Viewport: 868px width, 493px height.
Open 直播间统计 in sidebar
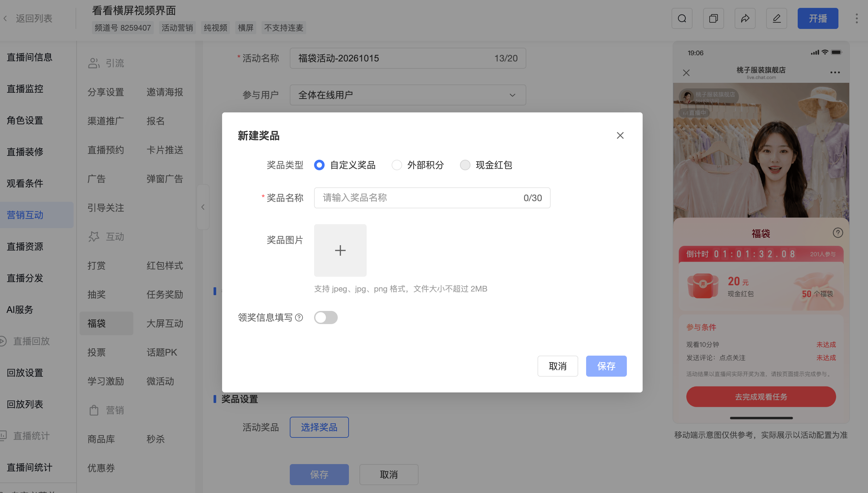[30, 468]
